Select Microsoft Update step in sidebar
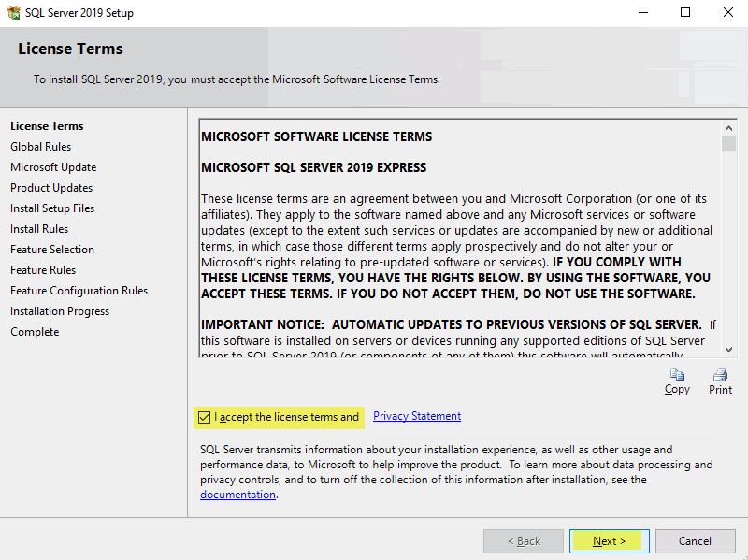Screen dimensions: 748x560 (x=53, y=167)
